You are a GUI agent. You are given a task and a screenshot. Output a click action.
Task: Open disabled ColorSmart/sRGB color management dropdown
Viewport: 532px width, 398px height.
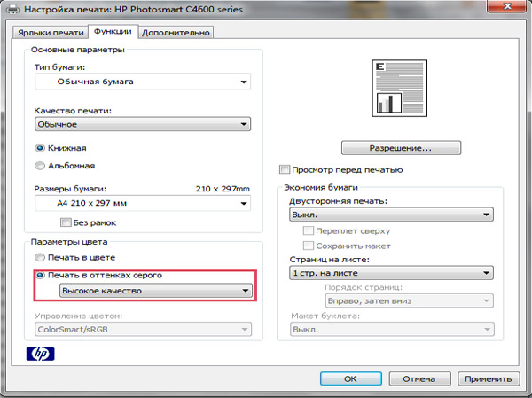pyautogui.click(x=143, y=329)
